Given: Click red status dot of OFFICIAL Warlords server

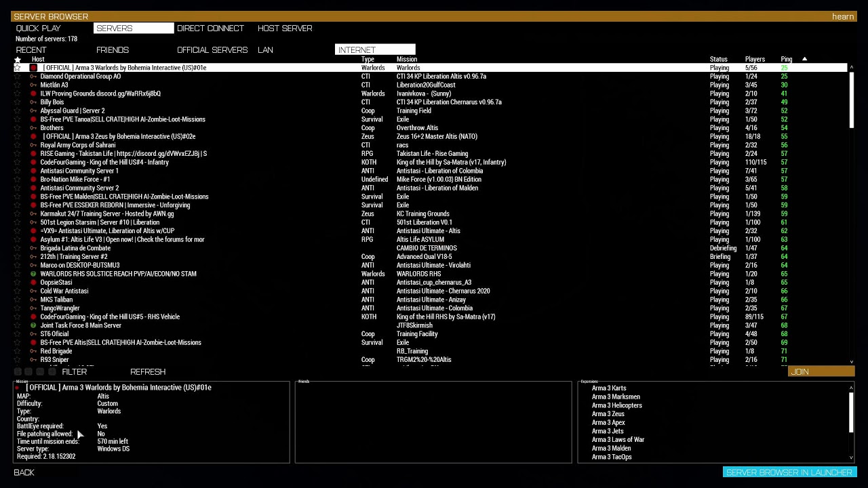Looking at the screenshot, I should 33,68.
